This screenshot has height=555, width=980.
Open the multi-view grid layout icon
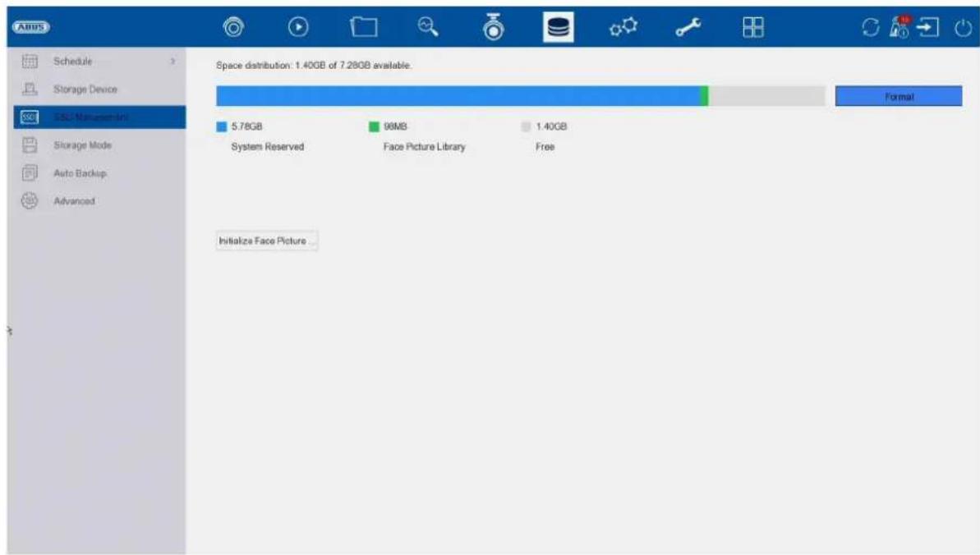point(753,27)
